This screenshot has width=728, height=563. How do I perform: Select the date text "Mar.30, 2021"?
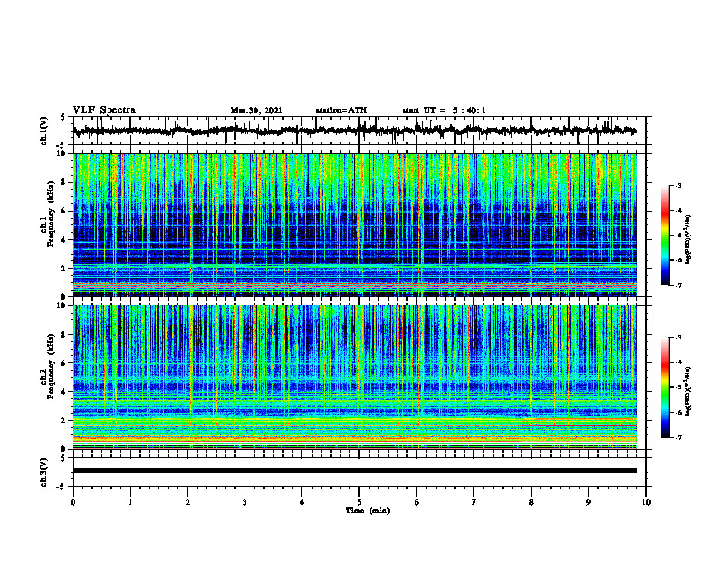coord(256,110)
